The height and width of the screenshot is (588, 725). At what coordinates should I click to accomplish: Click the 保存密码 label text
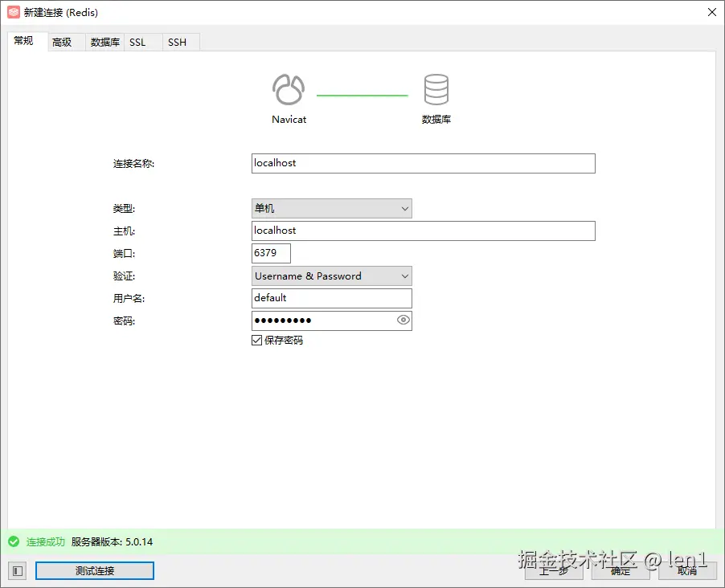[x=284, y=341]
